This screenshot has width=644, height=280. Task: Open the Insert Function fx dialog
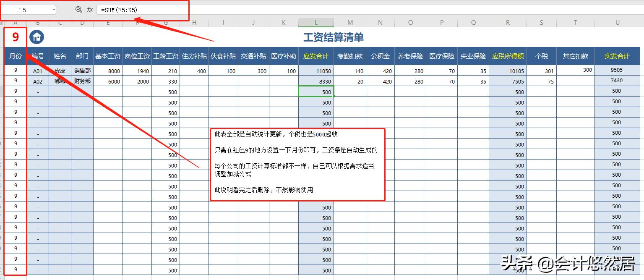(89, 9)
